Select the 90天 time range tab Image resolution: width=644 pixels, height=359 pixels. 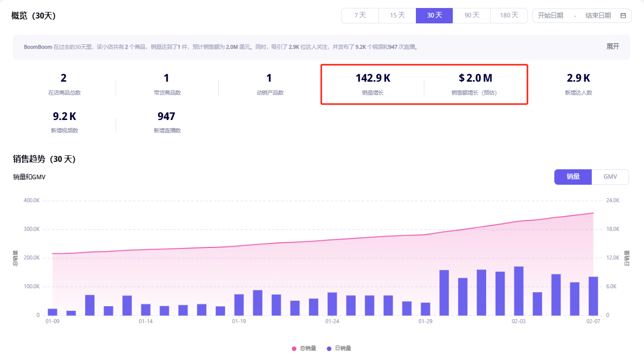click(472, 15)
